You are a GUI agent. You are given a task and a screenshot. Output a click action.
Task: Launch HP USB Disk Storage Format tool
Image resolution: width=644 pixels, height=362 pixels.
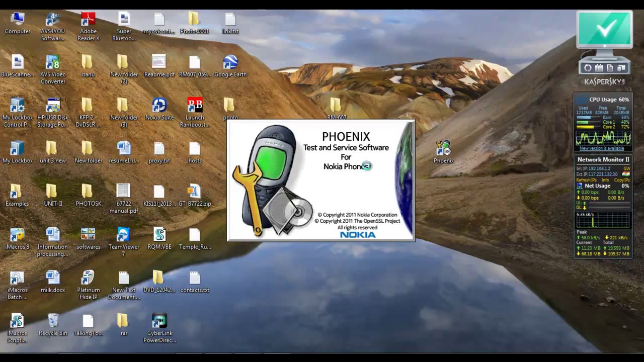point(53,113)
